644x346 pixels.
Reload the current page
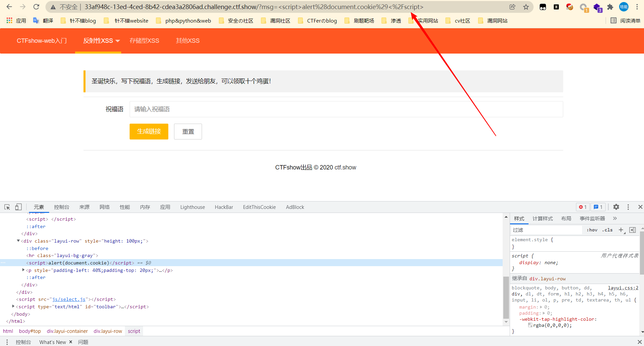coord(36,7)
